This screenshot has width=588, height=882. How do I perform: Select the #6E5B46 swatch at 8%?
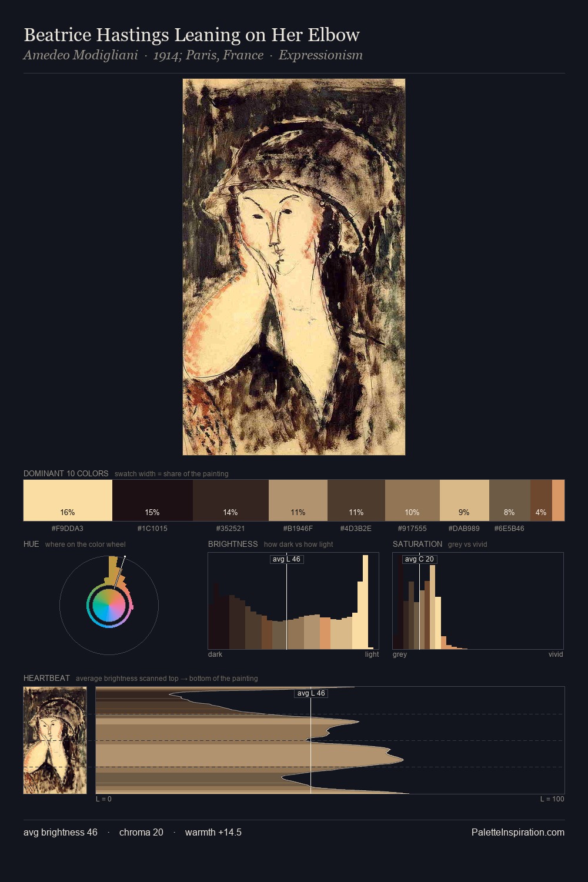click(510, 500)
